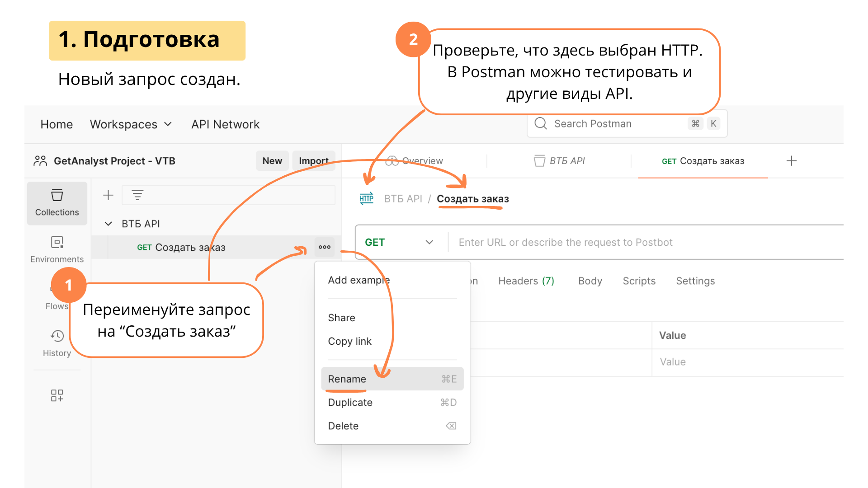
Task: Open the Body tab
Action: (590, 281)
